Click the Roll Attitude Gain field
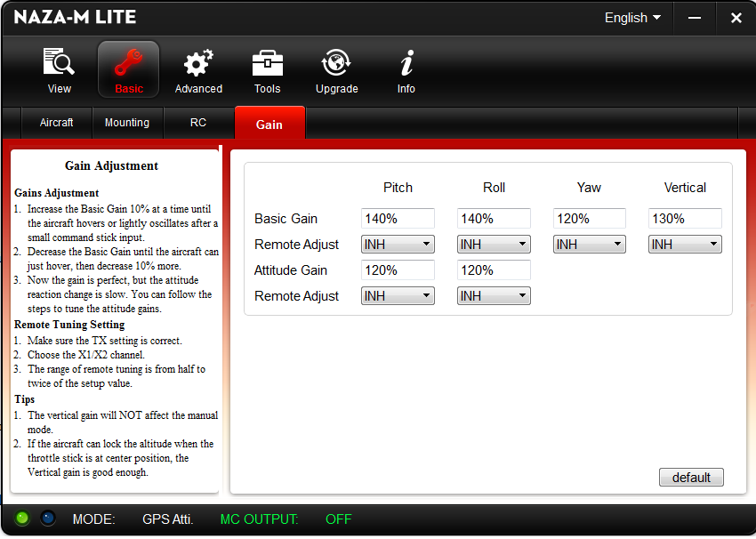 [x=494, y=270]
